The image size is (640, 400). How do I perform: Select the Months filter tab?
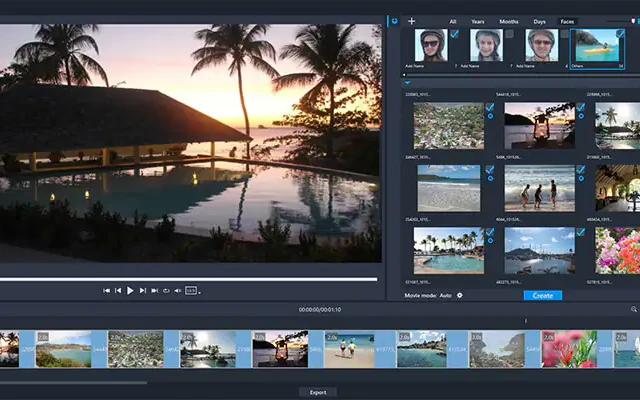coord(509,21)
